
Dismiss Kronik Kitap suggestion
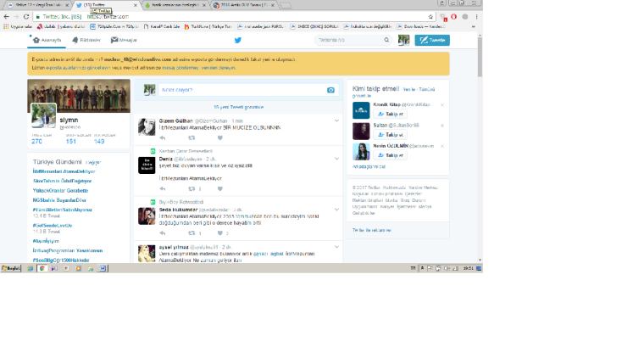point(442,105)
